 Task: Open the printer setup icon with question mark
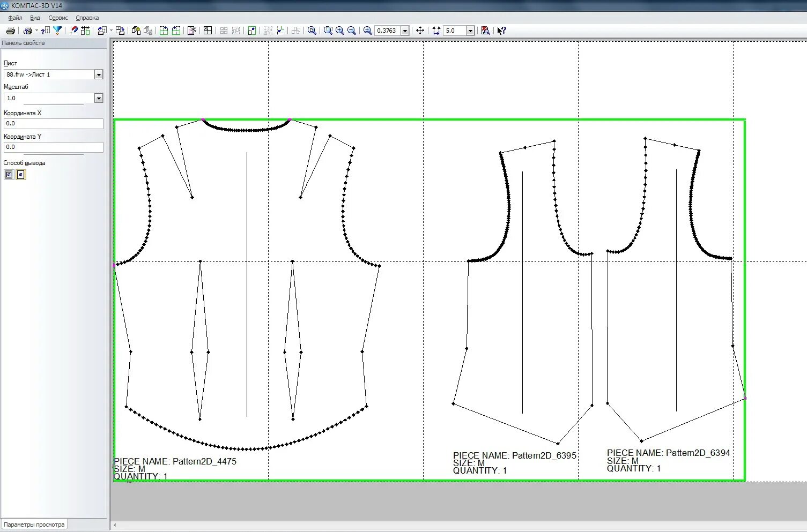pyautogui.click(x=28, y=31)
